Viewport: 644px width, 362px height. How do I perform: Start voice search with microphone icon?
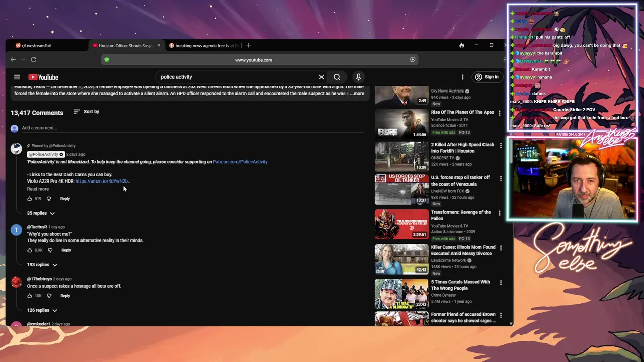tap(358, 77)
